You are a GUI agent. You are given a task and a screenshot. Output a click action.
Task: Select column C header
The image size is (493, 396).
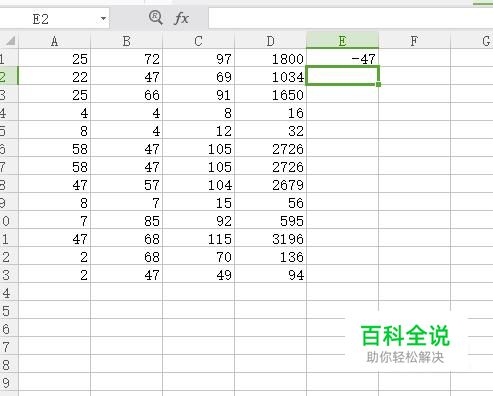198,41
